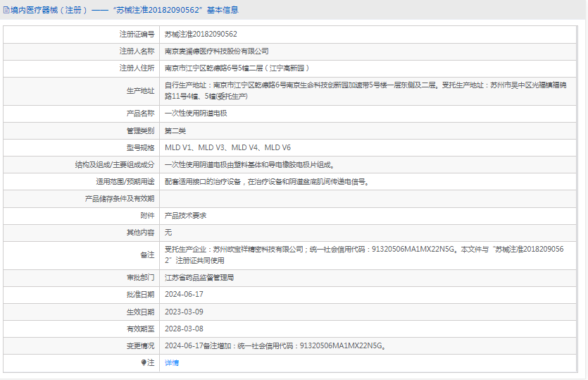
Task: Click the remarks text starting 受托生产企业
Action: tap(364, 255)
